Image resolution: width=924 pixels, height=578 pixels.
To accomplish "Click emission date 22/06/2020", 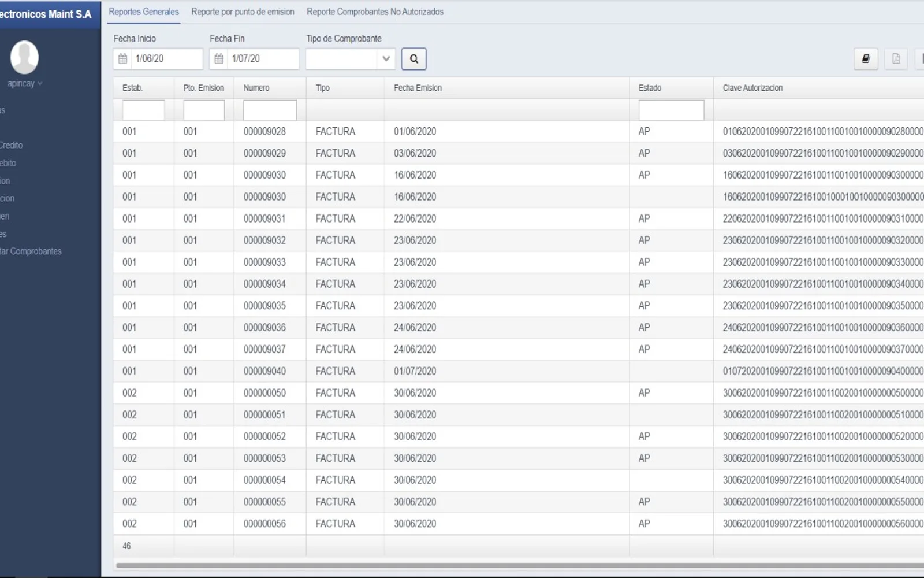I will pos(415,218).
